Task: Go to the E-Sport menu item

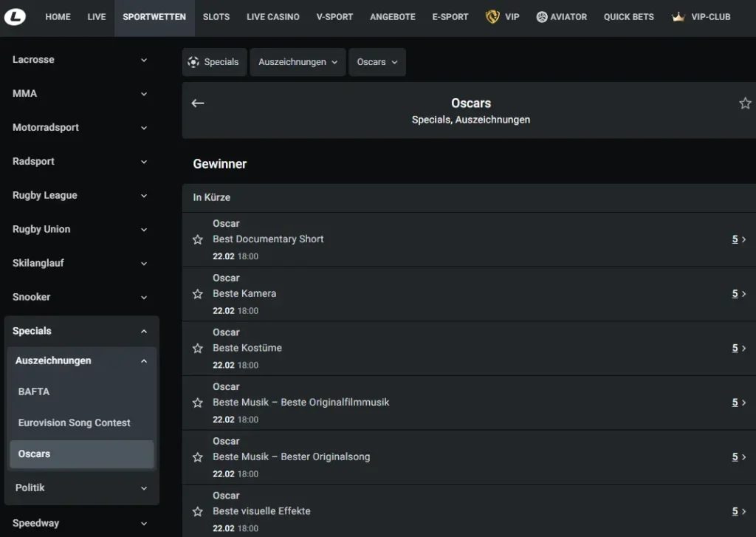Action: point(450,17)
